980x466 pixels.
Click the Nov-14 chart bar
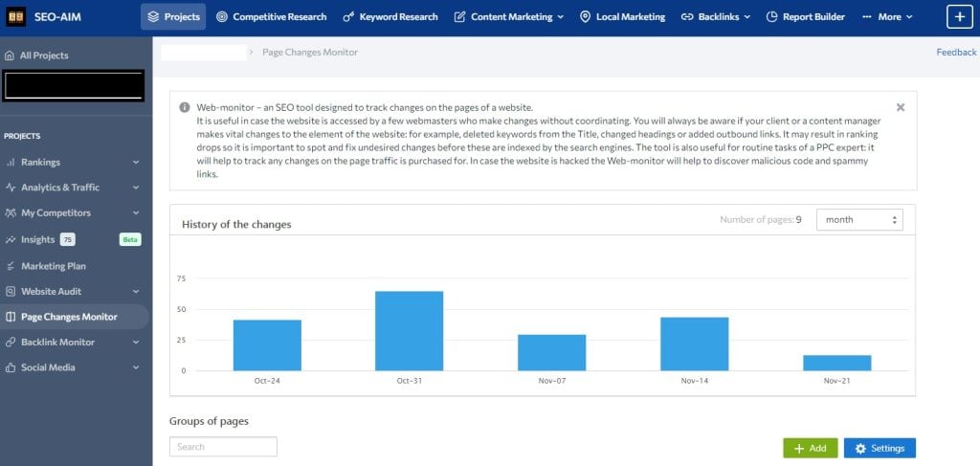695,344
